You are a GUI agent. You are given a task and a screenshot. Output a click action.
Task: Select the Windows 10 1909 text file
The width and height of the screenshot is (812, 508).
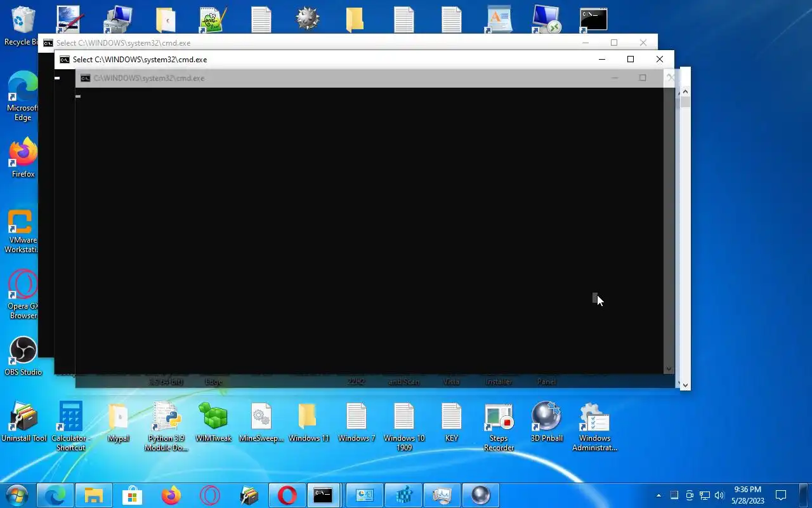(x=404, y=426)
